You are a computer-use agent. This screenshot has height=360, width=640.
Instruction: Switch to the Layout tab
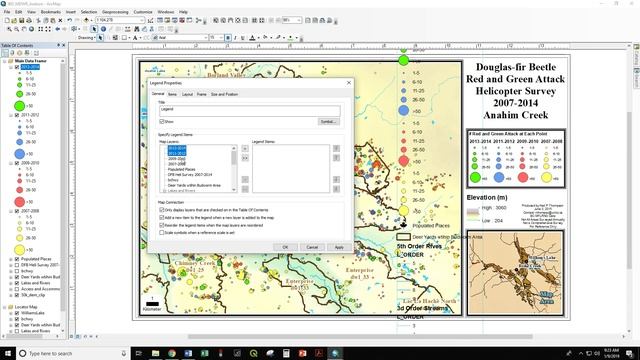click(x=187, y=94)
